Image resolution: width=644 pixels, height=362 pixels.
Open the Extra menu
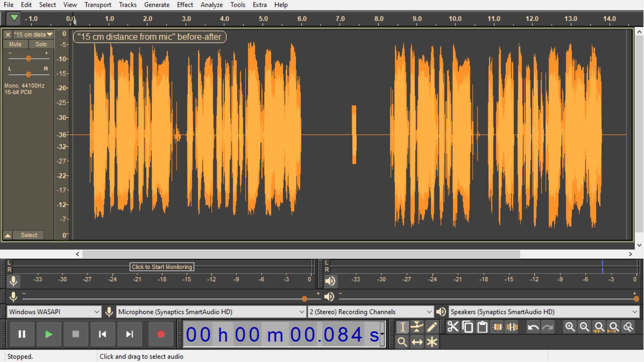(x=260, y=5)
